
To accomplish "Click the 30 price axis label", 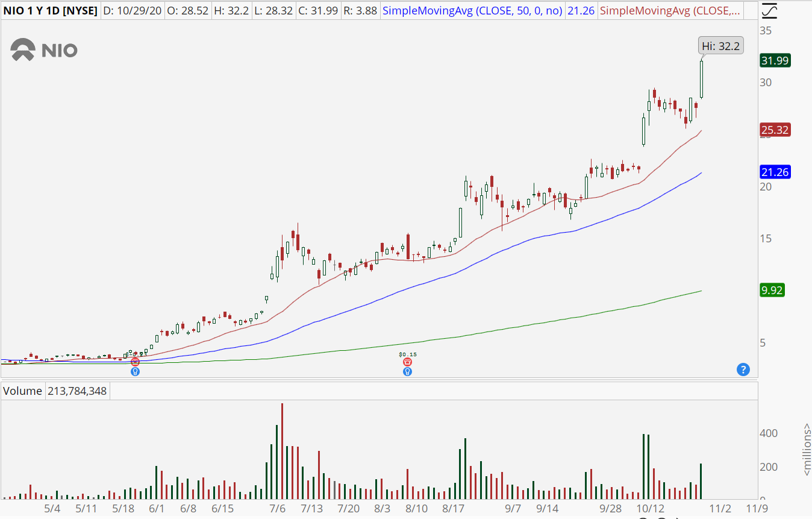I will 766,83.
